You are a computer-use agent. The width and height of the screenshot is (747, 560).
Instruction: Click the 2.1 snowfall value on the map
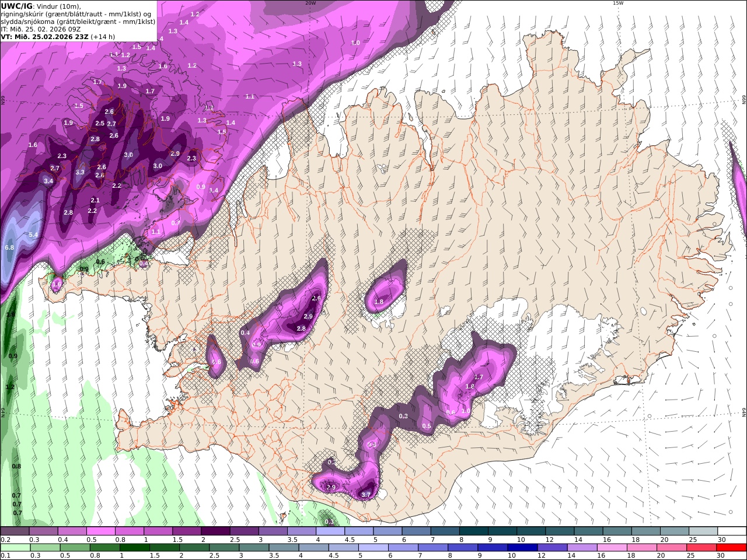[95, 200]
